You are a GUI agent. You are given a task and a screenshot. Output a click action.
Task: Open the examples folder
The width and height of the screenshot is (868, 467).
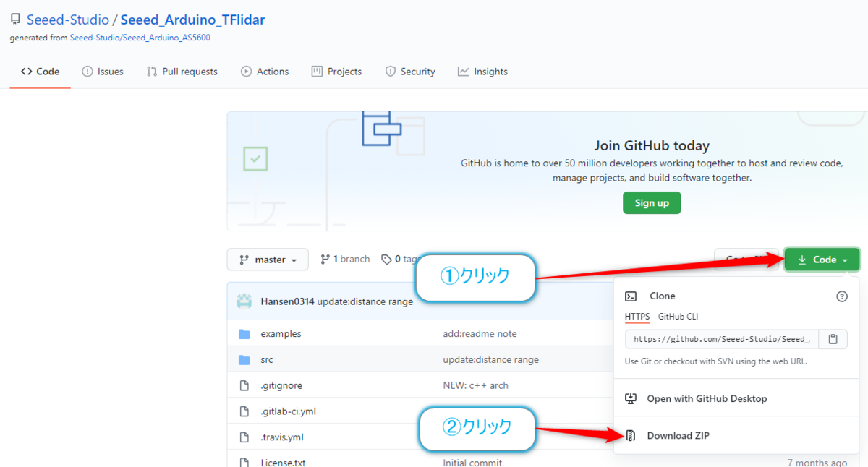[x=281, y=334]
